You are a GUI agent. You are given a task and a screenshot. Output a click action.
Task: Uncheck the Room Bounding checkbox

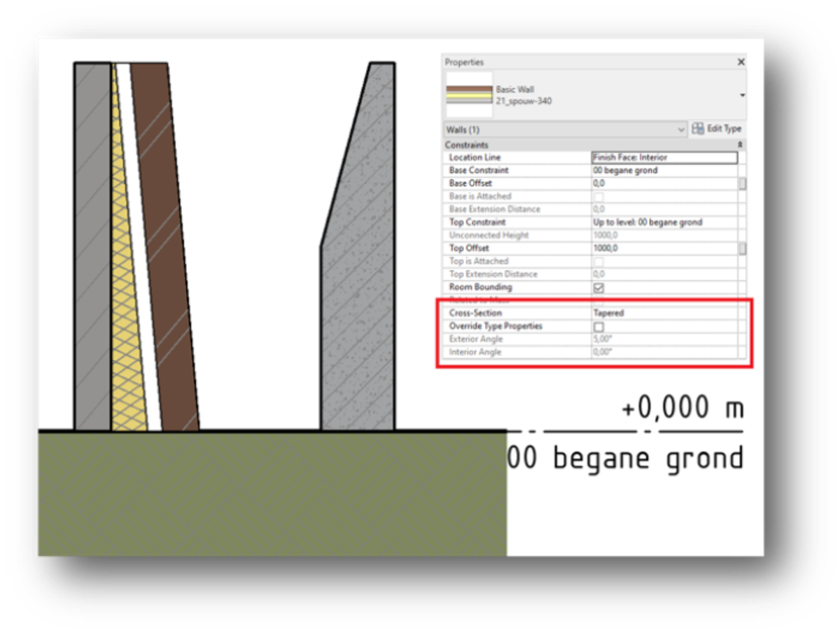(598, 288)
